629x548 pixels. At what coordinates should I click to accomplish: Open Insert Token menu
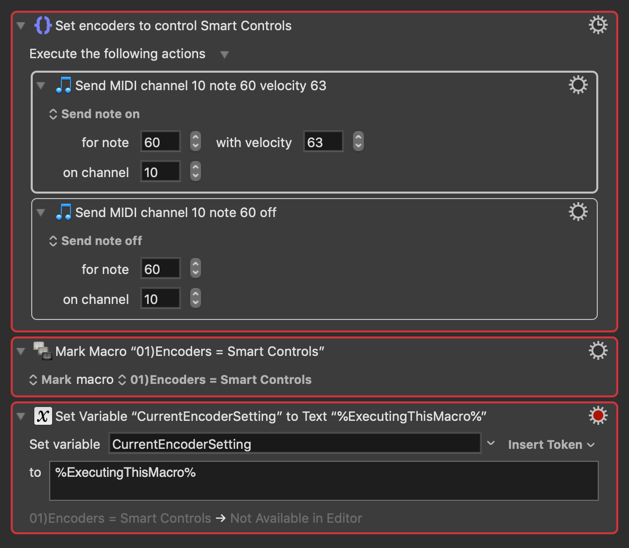pos(551,444)
